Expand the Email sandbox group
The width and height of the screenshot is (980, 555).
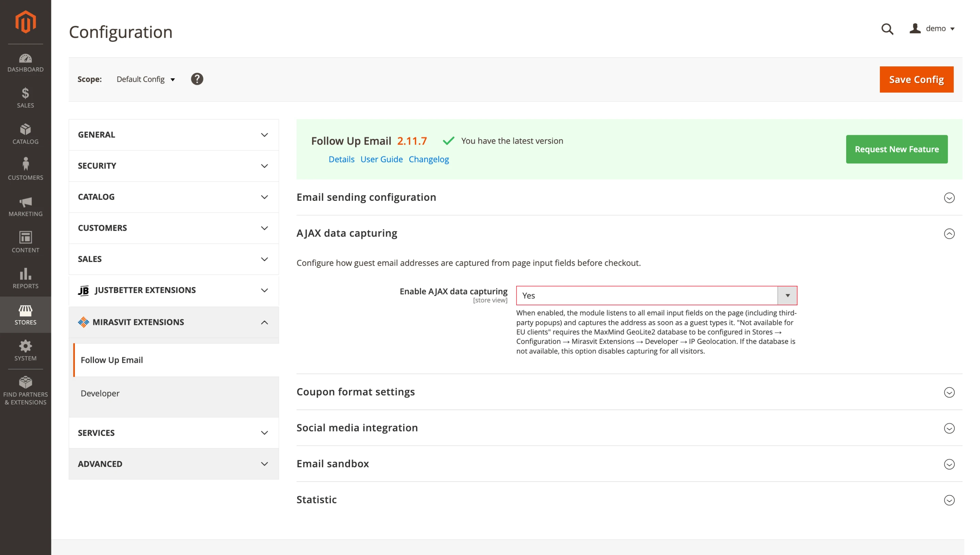tap(629, 464)
